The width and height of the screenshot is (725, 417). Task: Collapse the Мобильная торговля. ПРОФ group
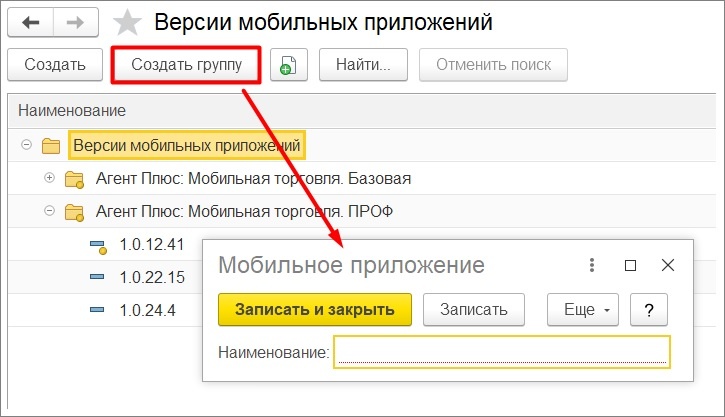(49, 211)
